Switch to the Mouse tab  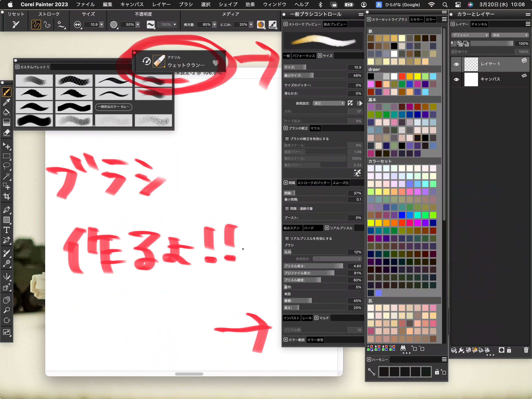tap(315, 128)
